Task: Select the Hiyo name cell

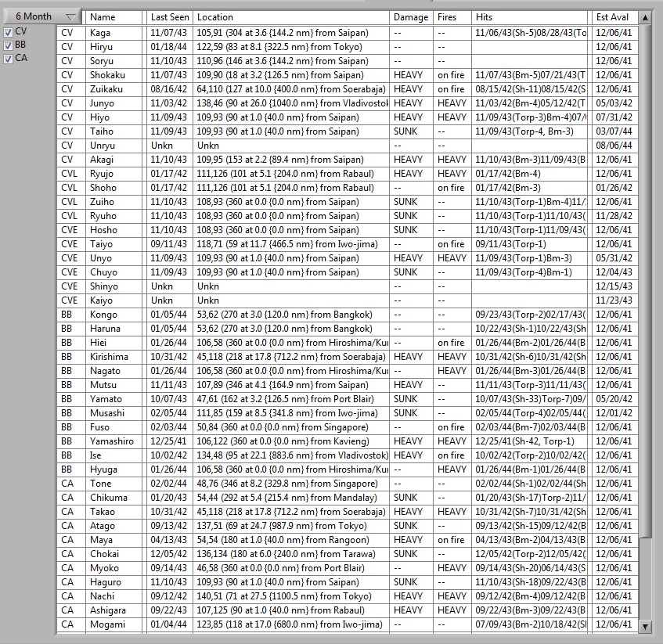Action: (x=114, y=117)
